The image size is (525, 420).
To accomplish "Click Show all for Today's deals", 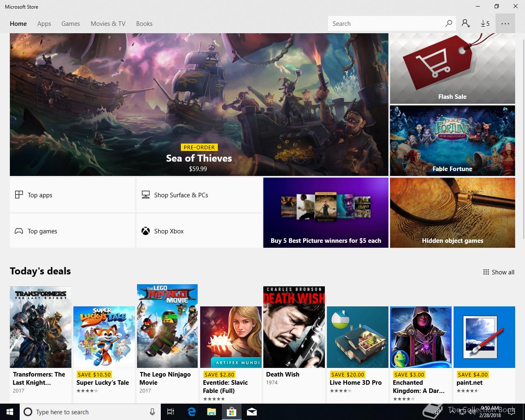I will pyautogui.click(x=499, y=272).
